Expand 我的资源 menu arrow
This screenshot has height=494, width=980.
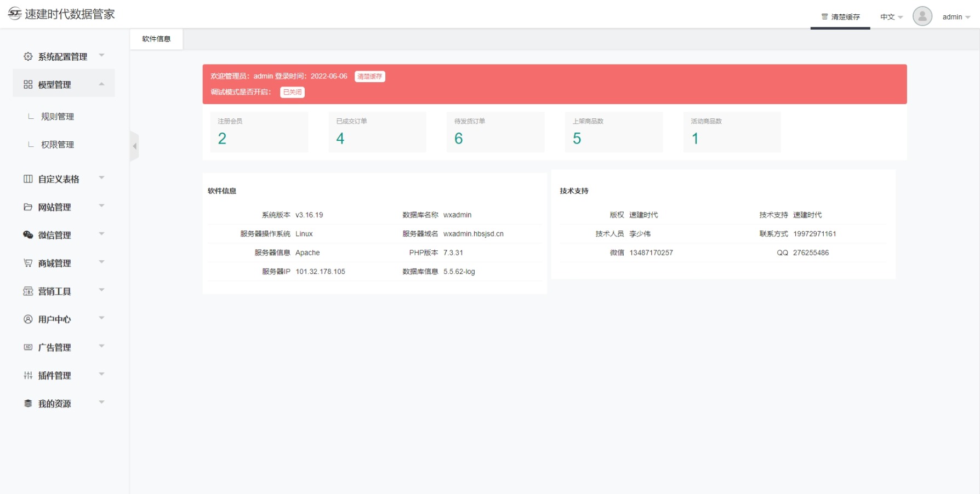tap(101, 403)
